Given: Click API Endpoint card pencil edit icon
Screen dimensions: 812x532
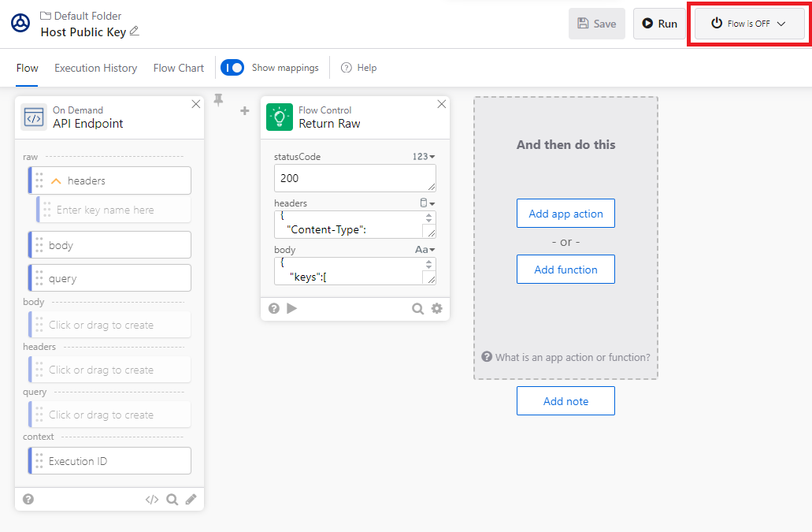Looking at the screenshot, I should pos(191,499).
